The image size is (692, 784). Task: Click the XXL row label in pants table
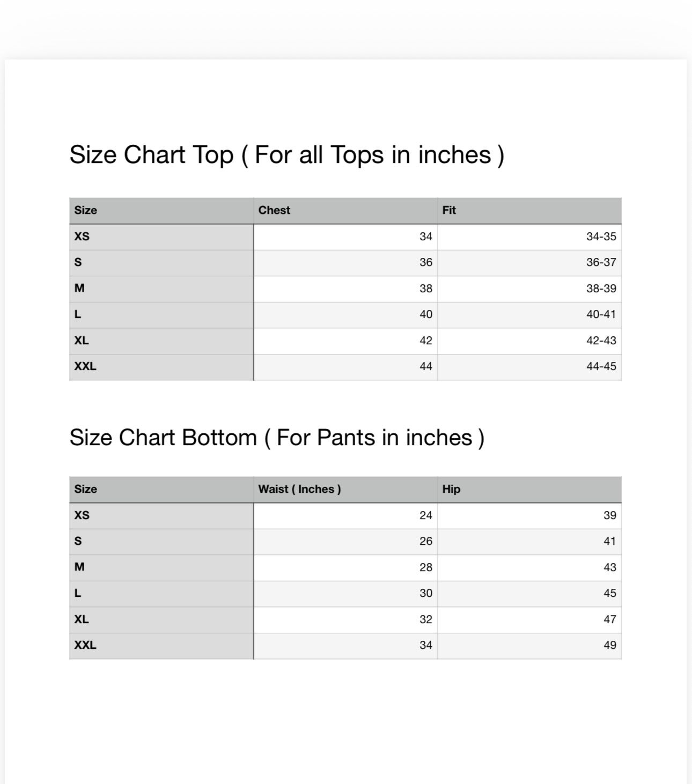point(85,645)
